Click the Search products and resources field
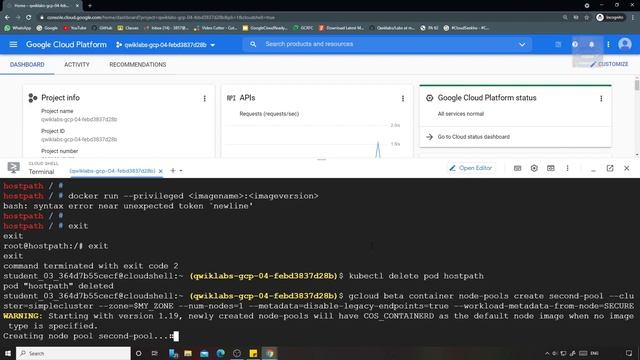640x360 pixels. 388,44
